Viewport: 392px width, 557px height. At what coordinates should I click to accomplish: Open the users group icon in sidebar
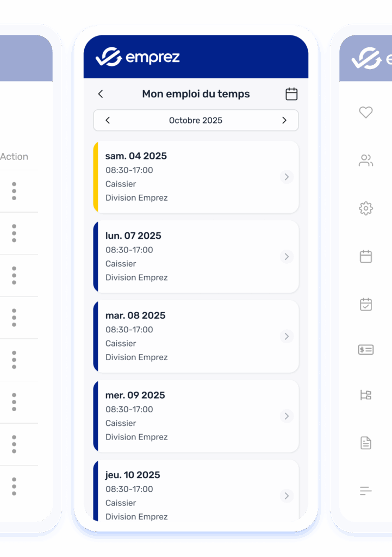pos(366,160)
